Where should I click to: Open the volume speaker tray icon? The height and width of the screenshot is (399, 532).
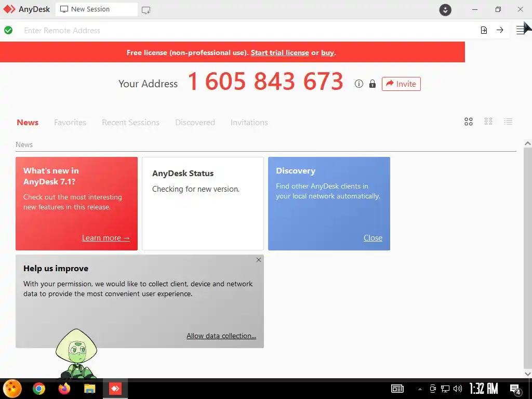coord(458,389)
